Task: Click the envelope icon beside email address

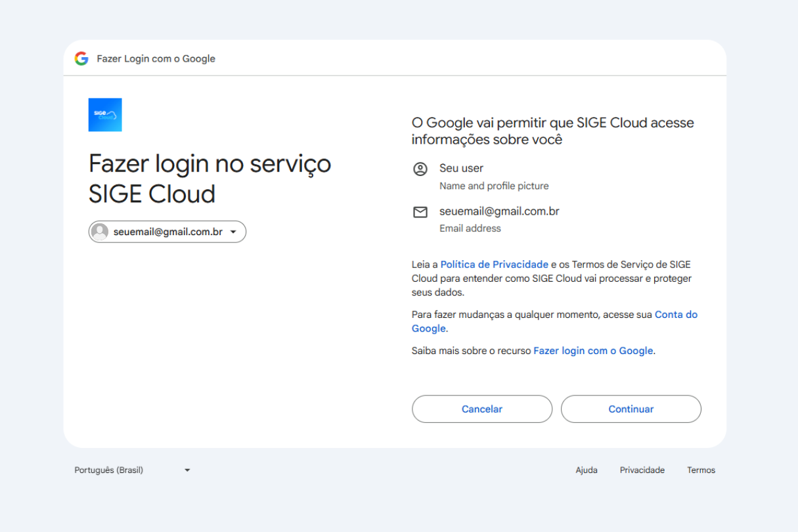Action: tap(420, 212)
